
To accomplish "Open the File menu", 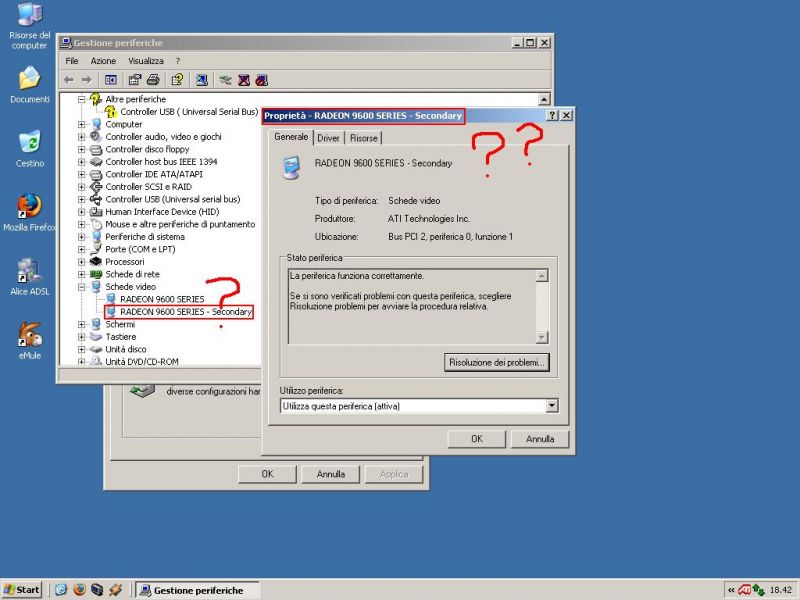I will pos(72,61).
